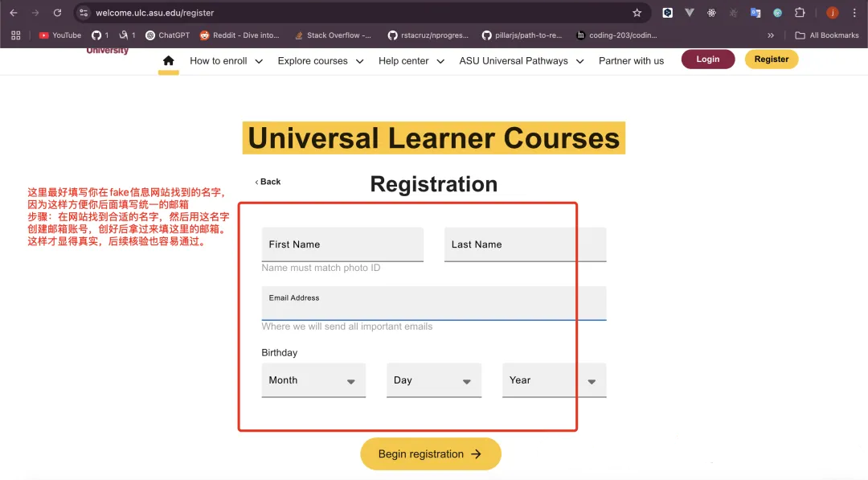
Task: Expand the Help center menu
Action: tap(411, 61)
